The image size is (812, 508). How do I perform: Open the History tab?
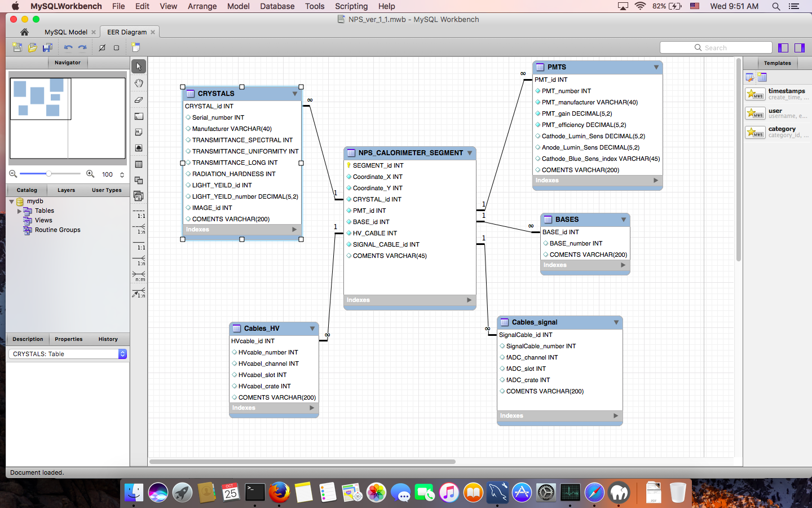[108, 339]
